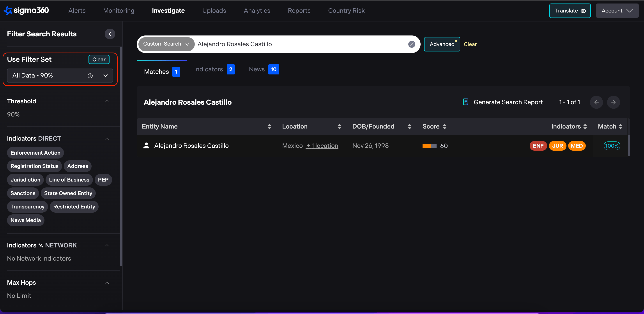Click the Generate Search Report document icon
This screenshot has width=644, height=314.
465,102
